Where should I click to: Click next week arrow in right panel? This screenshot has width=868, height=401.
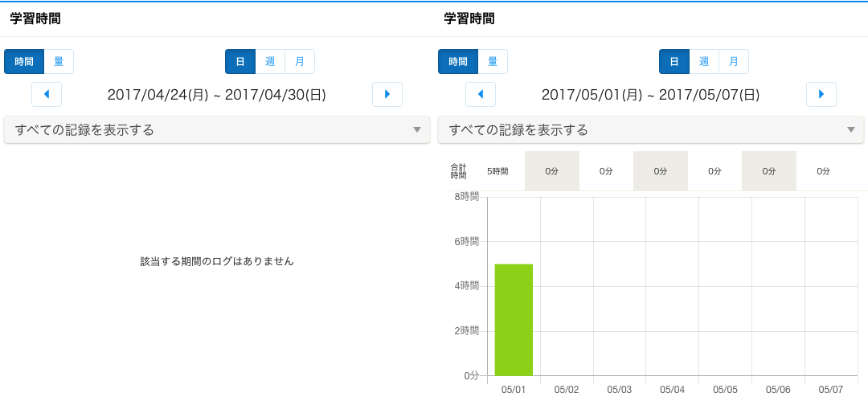coord(821,94)
